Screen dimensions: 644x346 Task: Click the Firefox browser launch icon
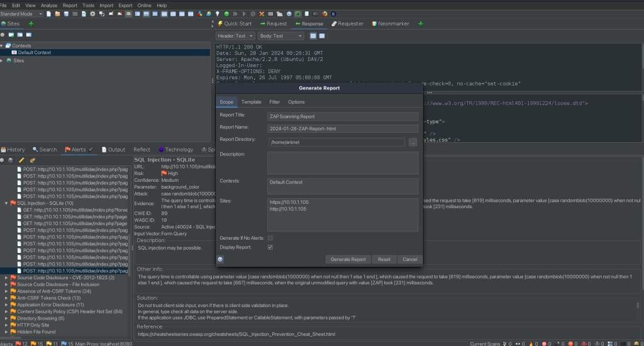325,13
